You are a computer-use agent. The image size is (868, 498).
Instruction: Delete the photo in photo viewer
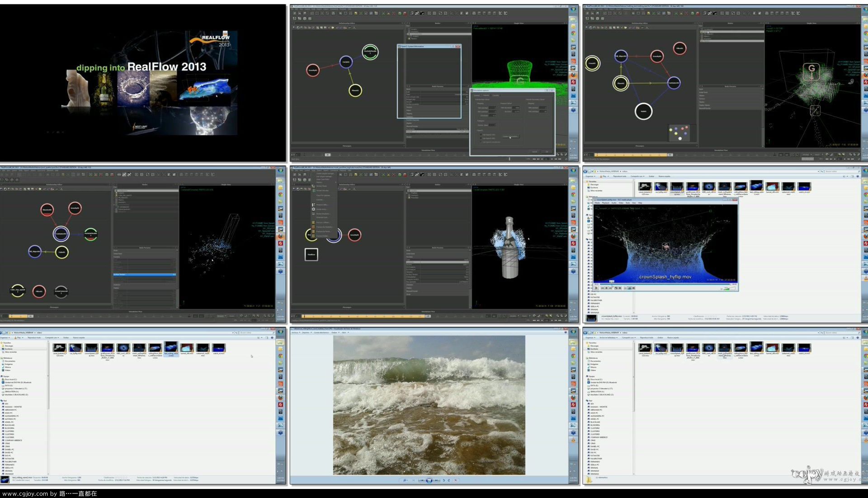click(456, 480)
